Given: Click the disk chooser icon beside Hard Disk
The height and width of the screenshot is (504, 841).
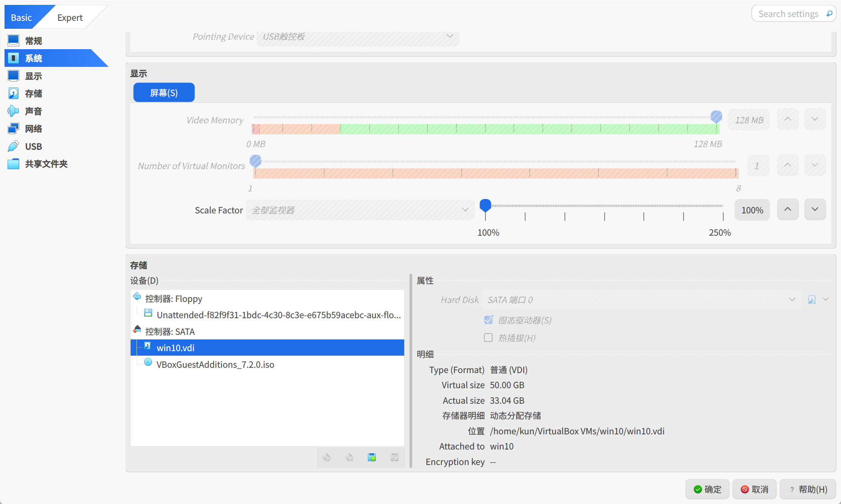Looking at the screenshot, I should point(812,300).
